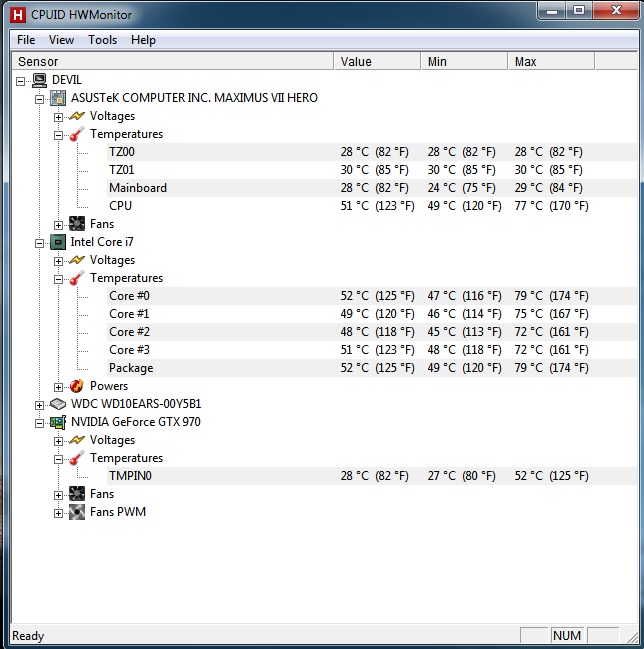Select the Core #3 row
644x649 pixels.
pos(371,350)
